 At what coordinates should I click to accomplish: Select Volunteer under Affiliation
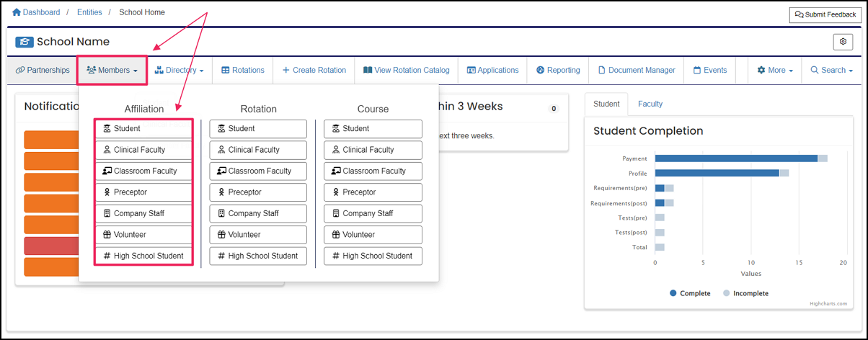point(143,235)
